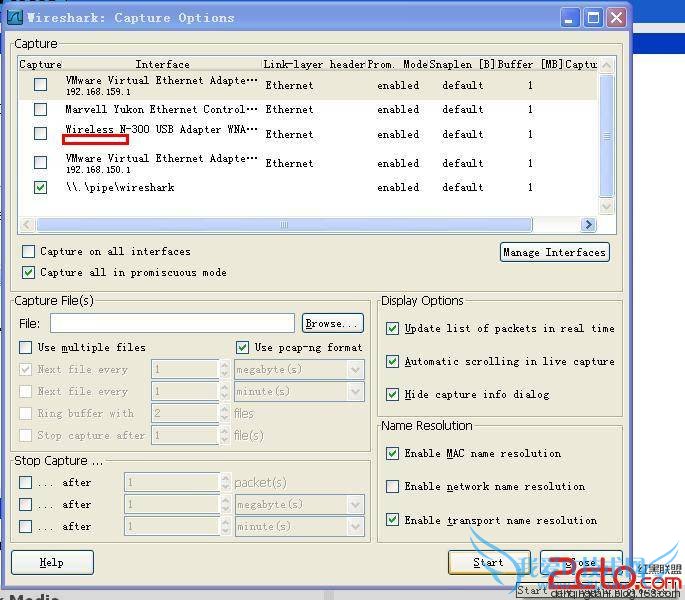Click the Interface column header
This screenshot has width=685, height=600.
[163, 64]
